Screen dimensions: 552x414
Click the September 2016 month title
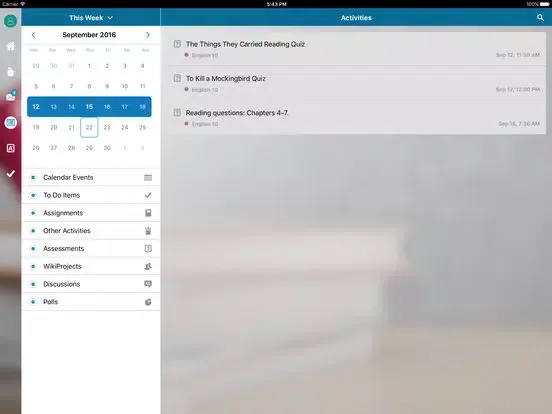coord(89,35)
